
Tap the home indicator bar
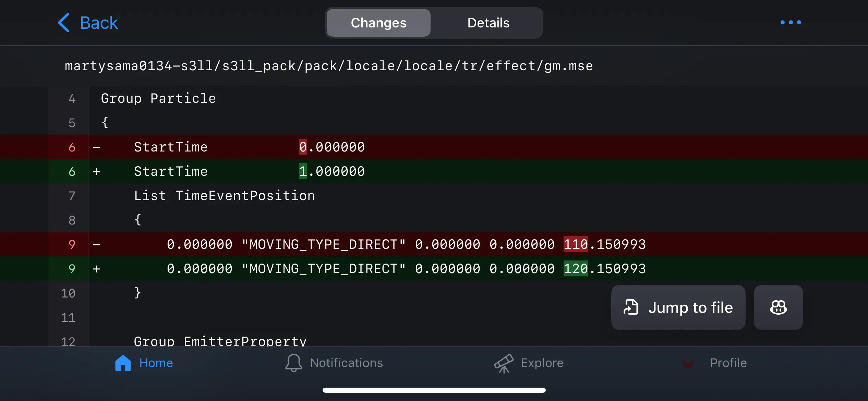click(434, 390)
